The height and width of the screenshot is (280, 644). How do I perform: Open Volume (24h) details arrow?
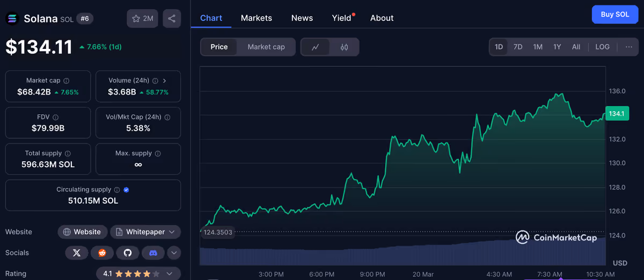click(164, 81)
